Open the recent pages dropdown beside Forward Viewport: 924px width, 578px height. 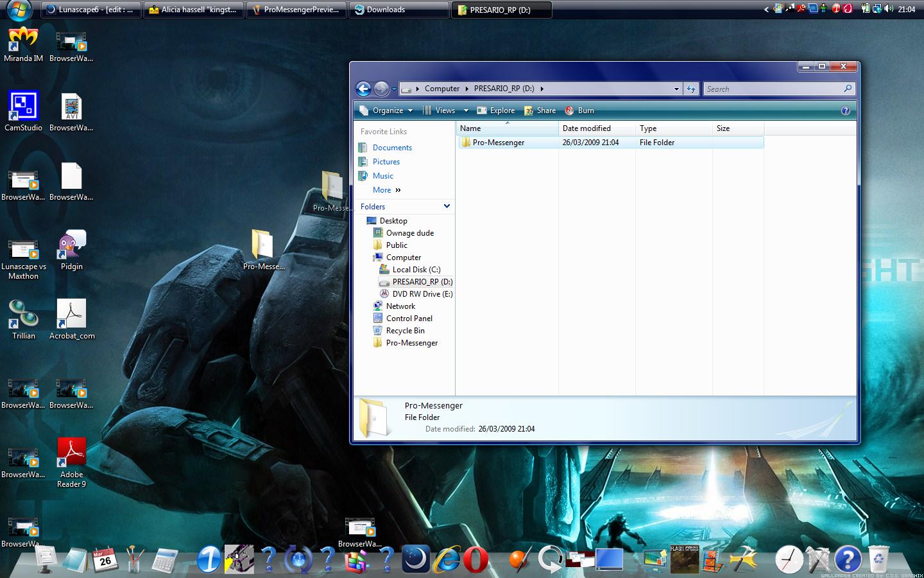pos(394,89)
